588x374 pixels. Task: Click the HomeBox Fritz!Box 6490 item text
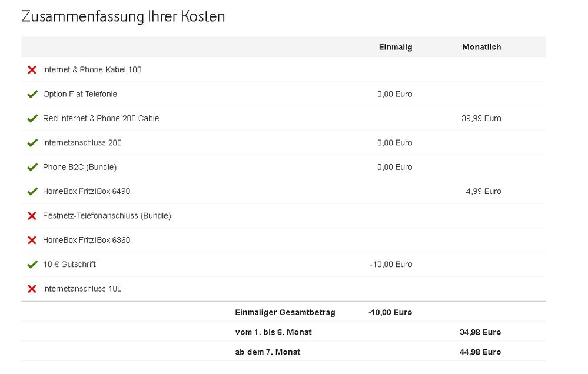click(x=87, y=192)
